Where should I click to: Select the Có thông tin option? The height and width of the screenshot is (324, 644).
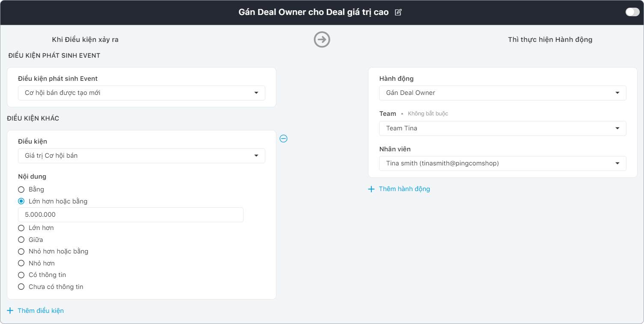(x=21, y=275)
